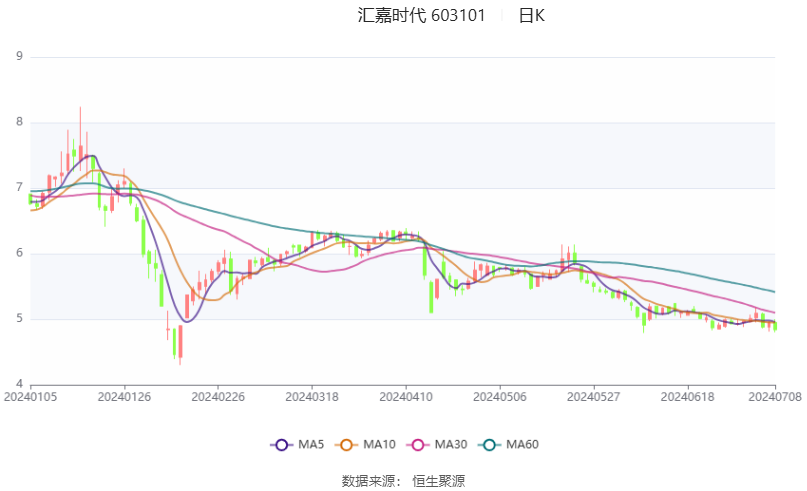Select the 日K chart type label
The width and height of the screenshot is (807, 491).
pyautogui.click(x=532, y=15)
